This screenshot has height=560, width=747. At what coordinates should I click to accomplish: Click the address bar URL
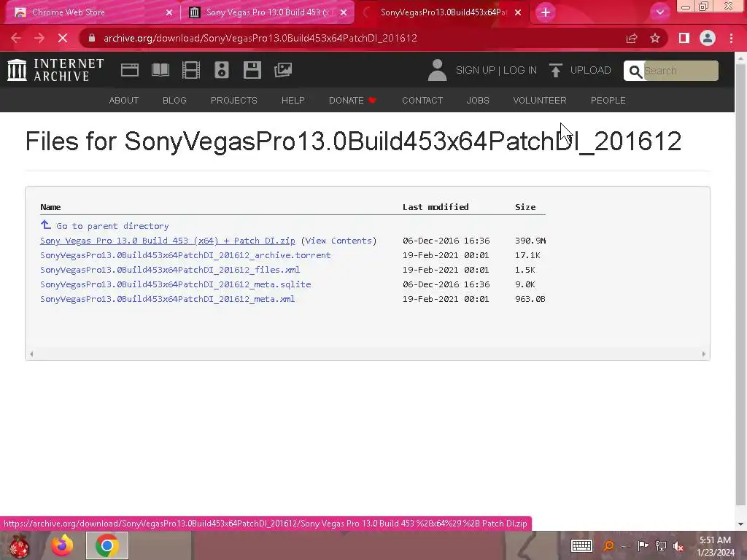260,38
